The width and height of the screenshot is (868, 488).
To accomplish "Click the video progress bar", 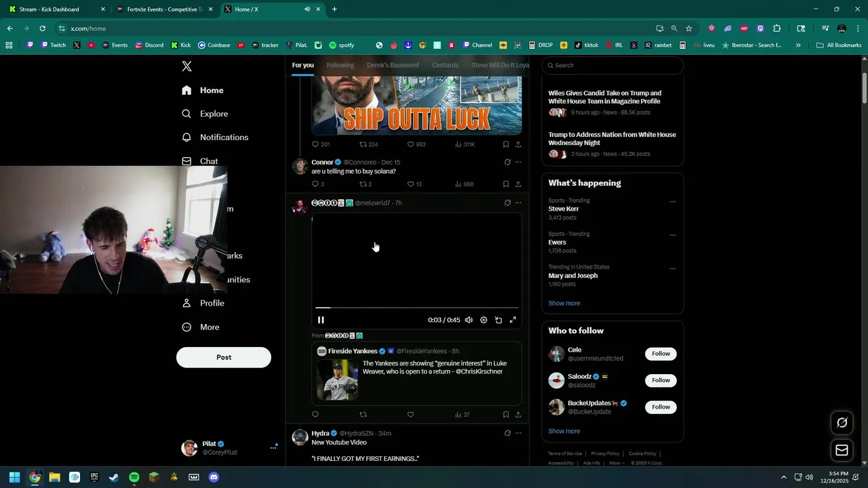I will pyautogui.click(x=416, y=308).
